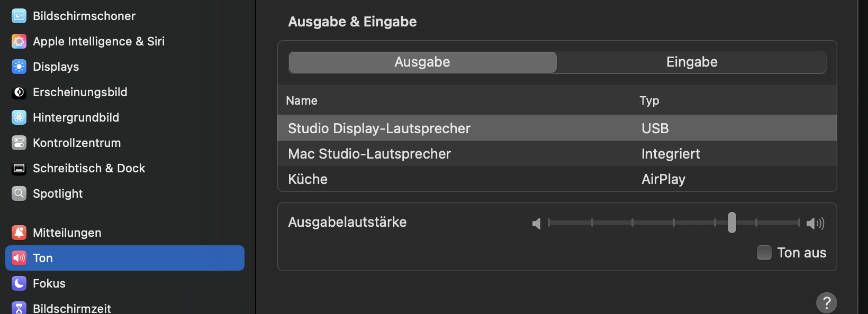Open the Fokus moon icon

[x=19, y=283]
